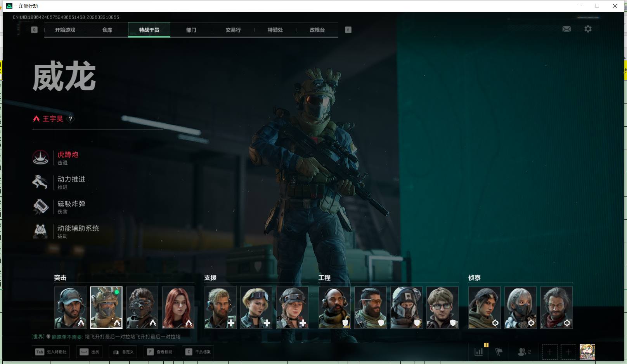Open the 开始游戏 tab
Image resolution: width=627 pixels, height=364 pixels.
point(65,30)
